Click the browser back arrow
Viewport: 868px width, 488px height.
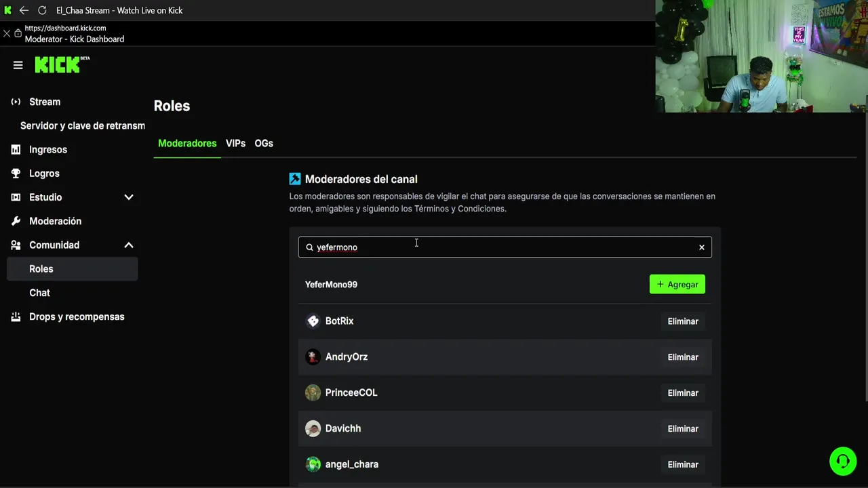pos(24,10)
